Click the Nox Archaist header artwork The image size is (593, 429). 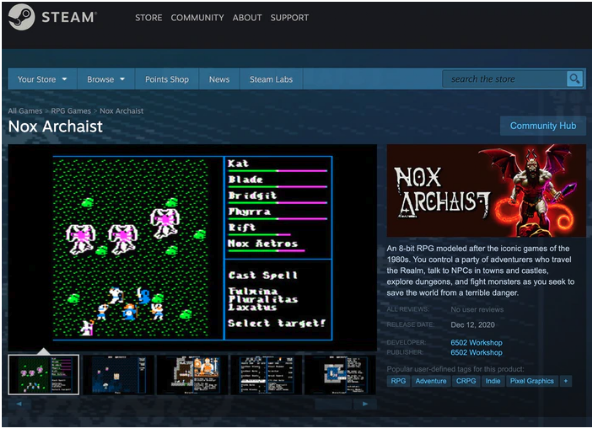[486, 191]
